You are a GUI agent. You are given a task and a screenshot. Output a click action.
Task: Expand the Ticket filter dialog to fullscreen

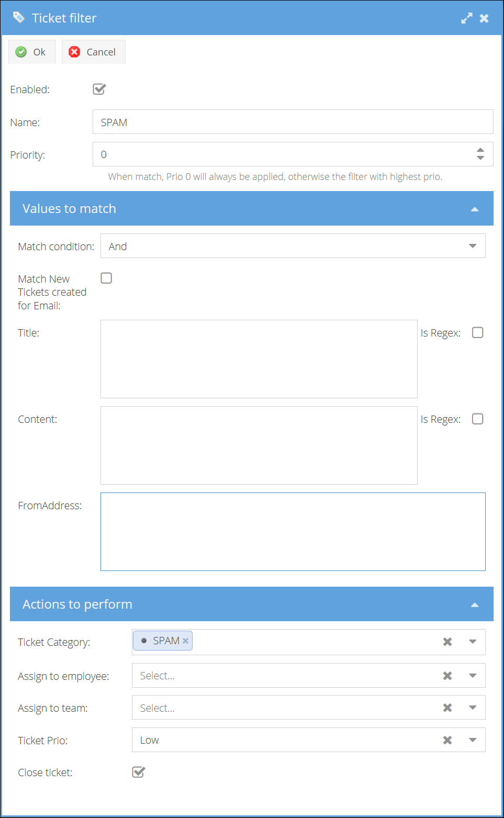coord(466,18)
